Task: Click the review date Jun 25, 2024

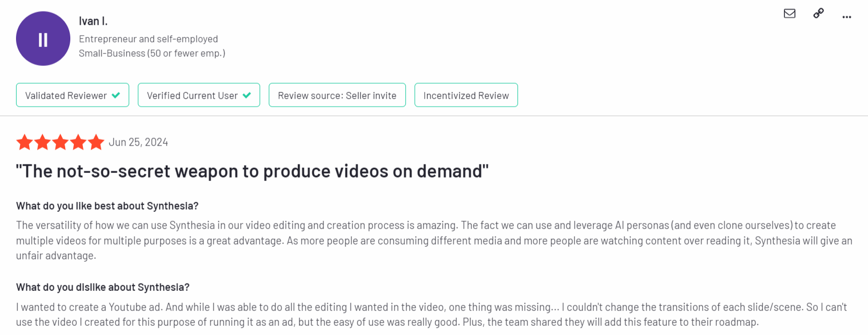Action: click(138, 142)
